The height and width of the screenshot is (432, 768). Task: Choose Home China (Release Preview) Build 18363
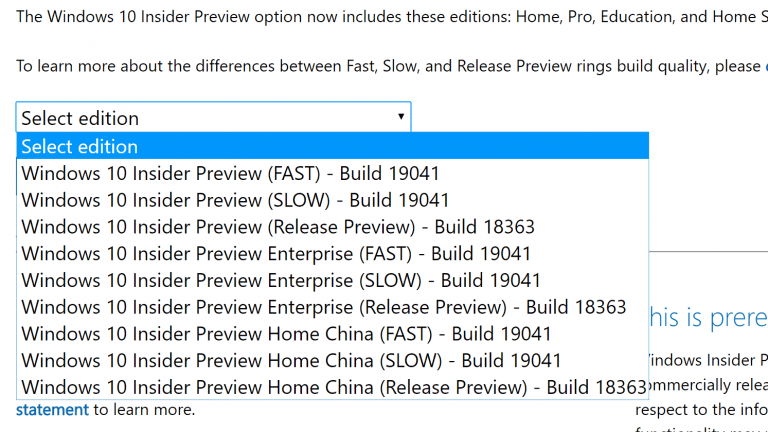tap(334, 387)
